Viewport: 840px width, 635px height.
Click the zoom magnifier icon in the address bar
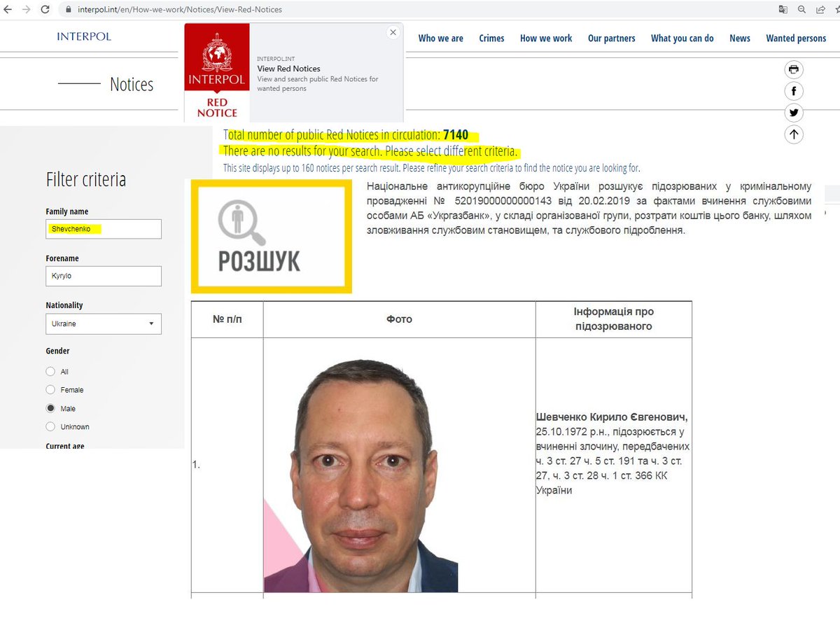(x=800, y=10)
